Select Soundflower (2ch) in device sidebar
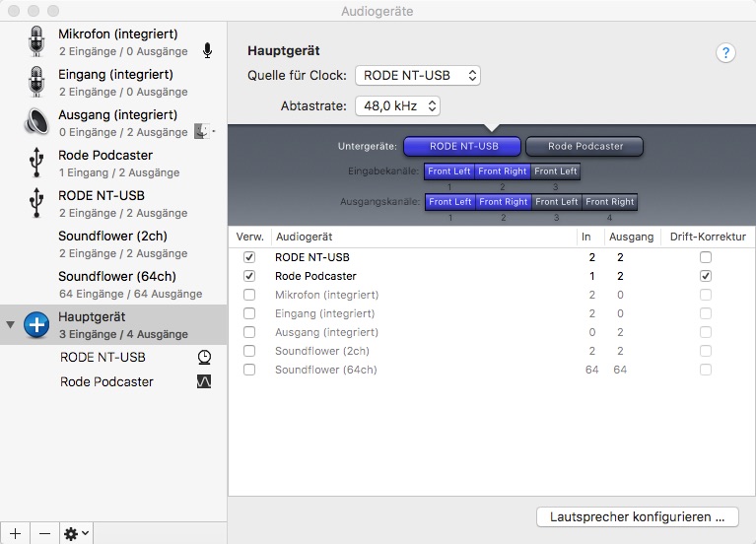 click(113, 244)
